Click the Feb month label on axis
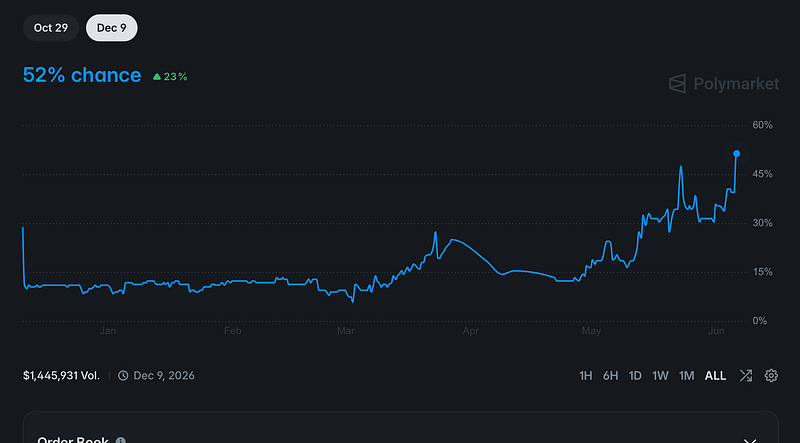This screenshot has width=800, height=443. pyautogui.click(x=233, y=331)
